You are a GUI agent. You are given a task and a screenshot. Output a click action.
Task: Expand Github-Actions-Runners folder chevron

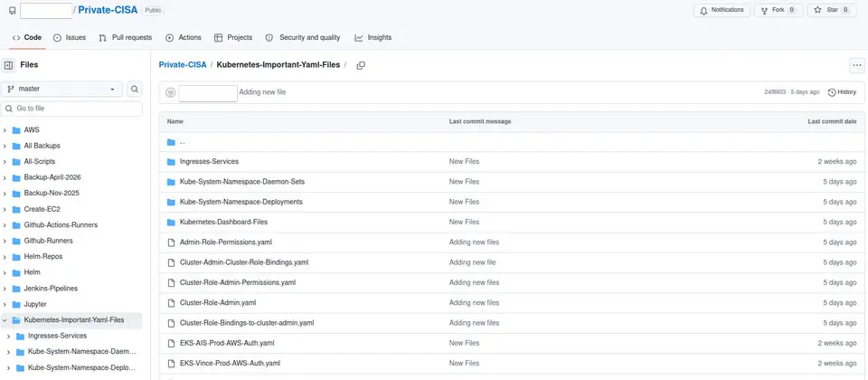click(5, 225)
